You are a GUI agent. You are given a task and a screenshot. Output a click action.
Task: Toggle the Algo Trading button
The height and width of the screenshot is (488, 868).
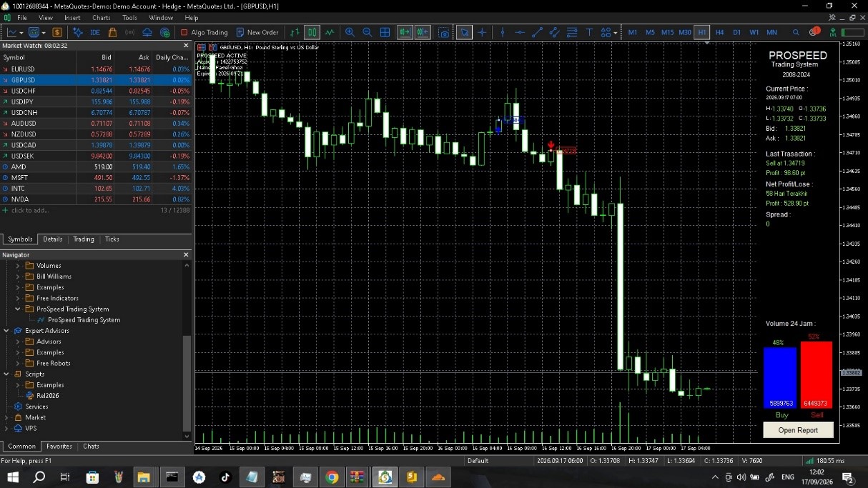[x=204, y=32]
